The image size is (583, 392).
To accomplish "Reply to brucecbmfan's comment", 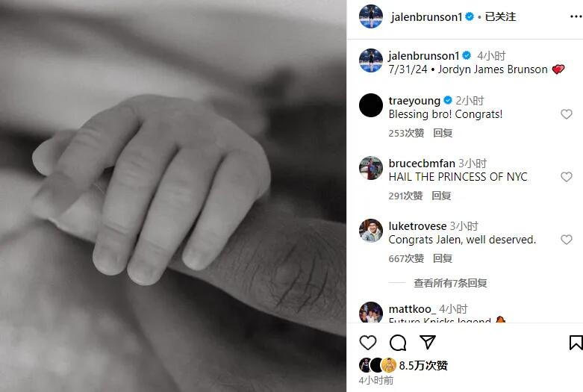I will pos(441,196).
